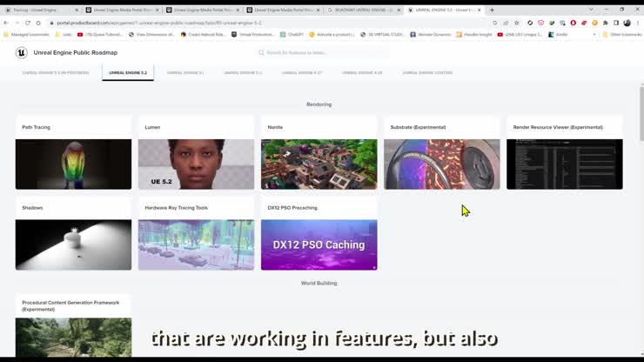The height and width of the screenshot is (362, 644).
Task: Open browser home page icon
Action: [x=38, y=23]
